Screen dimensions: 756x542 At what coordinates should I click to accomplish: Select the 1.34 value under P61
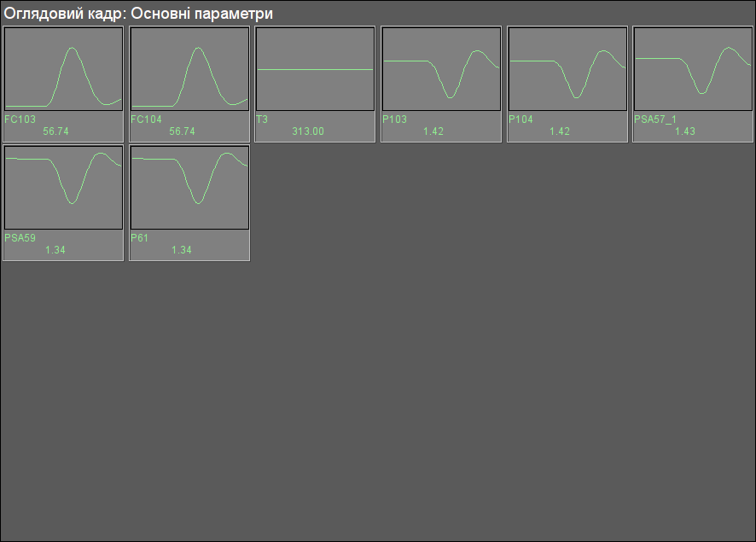point(182,250)
